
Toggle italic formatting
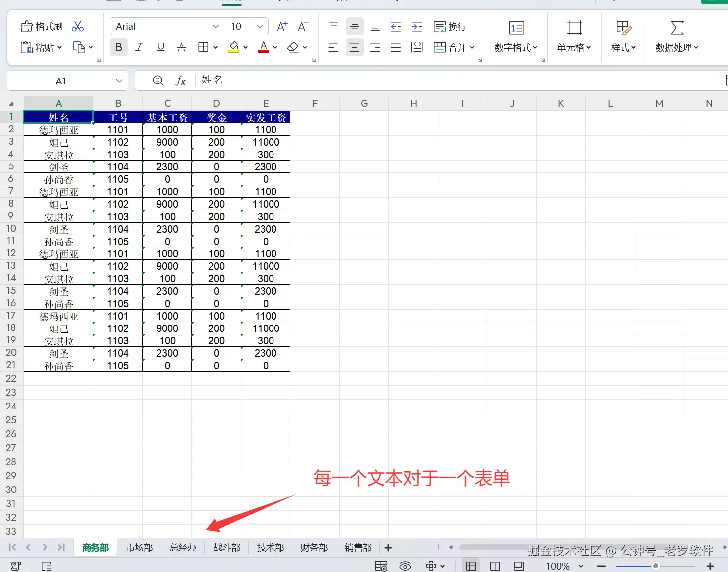tap(139, 47)
